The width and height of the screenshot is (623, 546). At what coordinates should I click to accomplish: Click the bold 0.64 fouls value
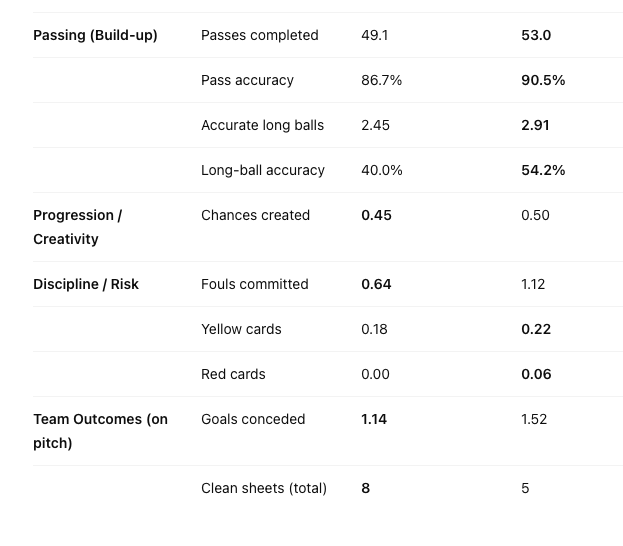point(376,284)
